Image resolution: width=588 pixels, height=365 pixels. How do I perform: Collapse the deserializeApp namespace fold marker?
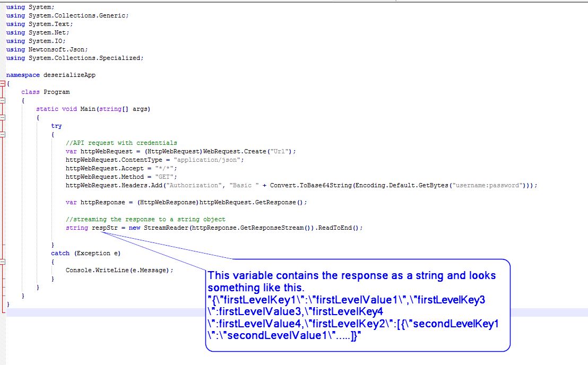point(3,83)
